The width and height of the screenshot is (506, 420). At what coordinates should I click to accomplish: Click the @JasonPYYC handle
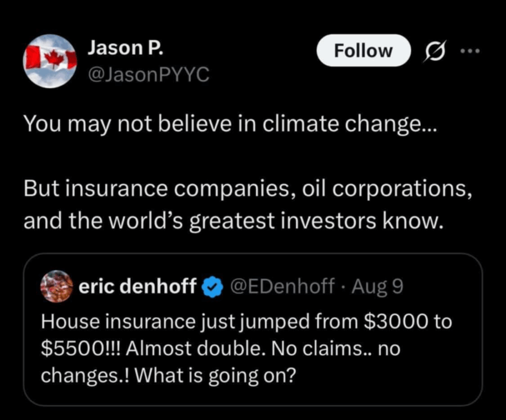(x=147, y=75)
